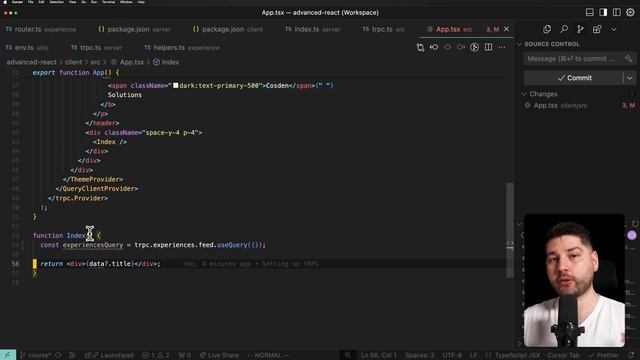Image resolution: width=640 pixels, height=360 pixels.
Task: Click the Commit button
Action: 574,78
